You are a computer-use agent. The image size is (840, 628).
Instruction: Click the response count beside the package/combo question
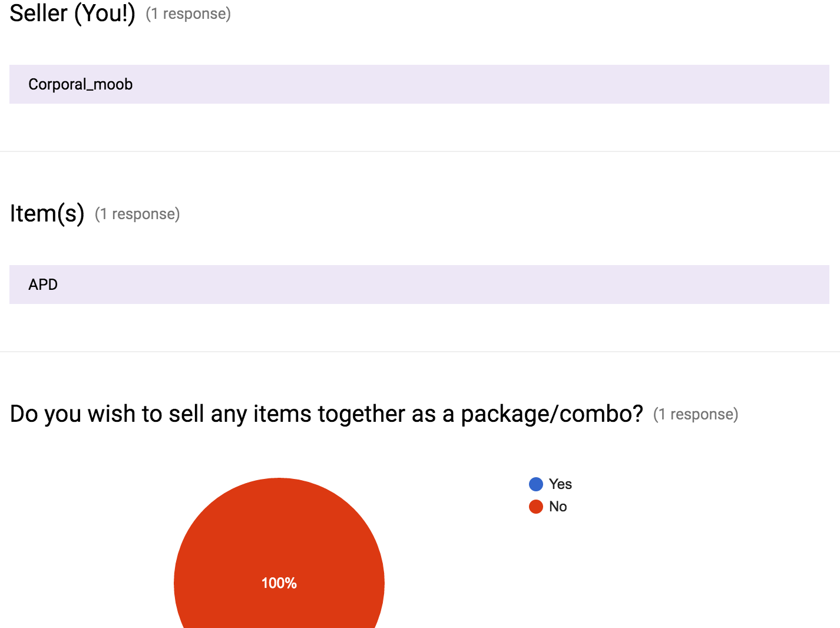(695, 414)
